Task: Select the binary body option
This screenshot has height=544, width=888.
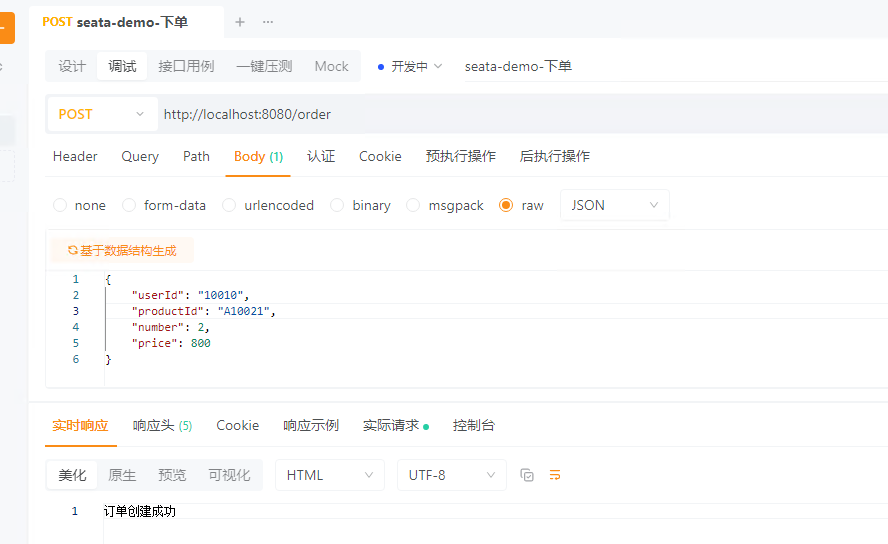Action: [337, 205]
